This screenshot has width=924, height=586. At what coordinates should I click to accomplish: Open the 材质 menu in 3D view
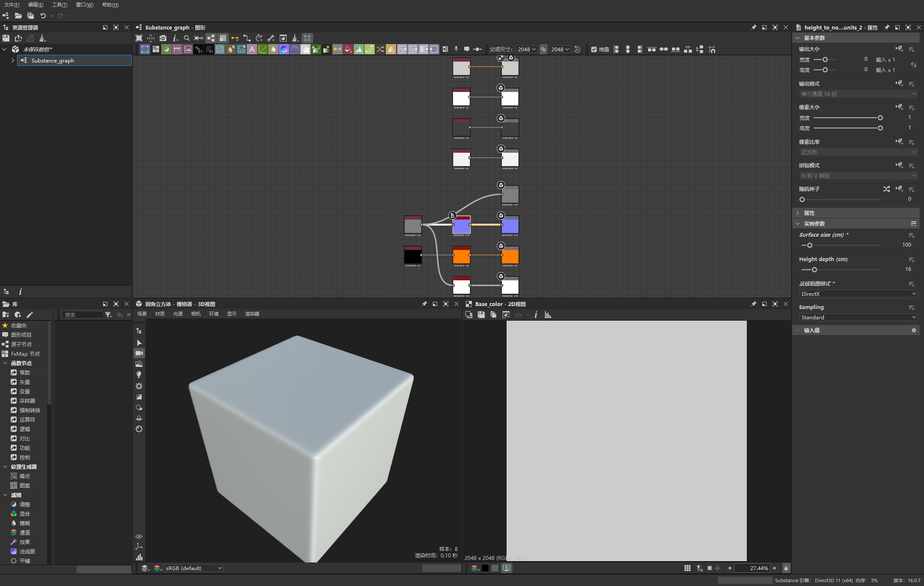click(x=160, y=314)
